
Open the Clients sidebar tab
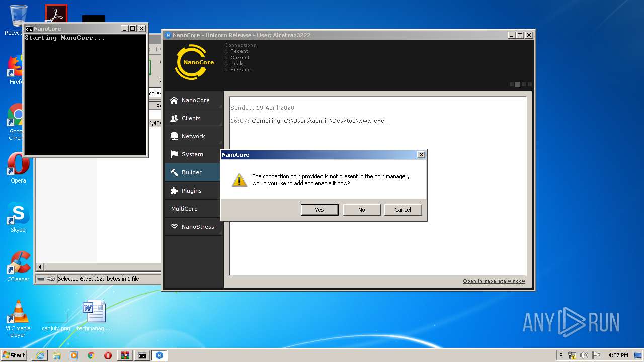[x=194, y=118]
